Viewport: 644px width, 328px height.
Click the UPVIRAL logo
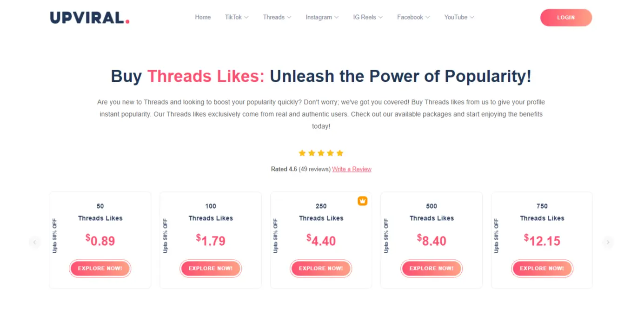(90, 18)
